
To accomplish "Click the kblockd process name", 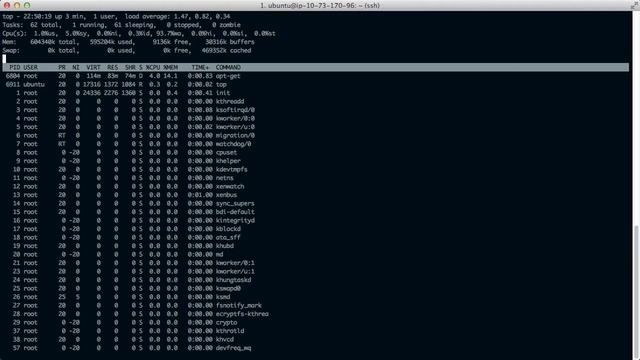I will tap(228, 229).
